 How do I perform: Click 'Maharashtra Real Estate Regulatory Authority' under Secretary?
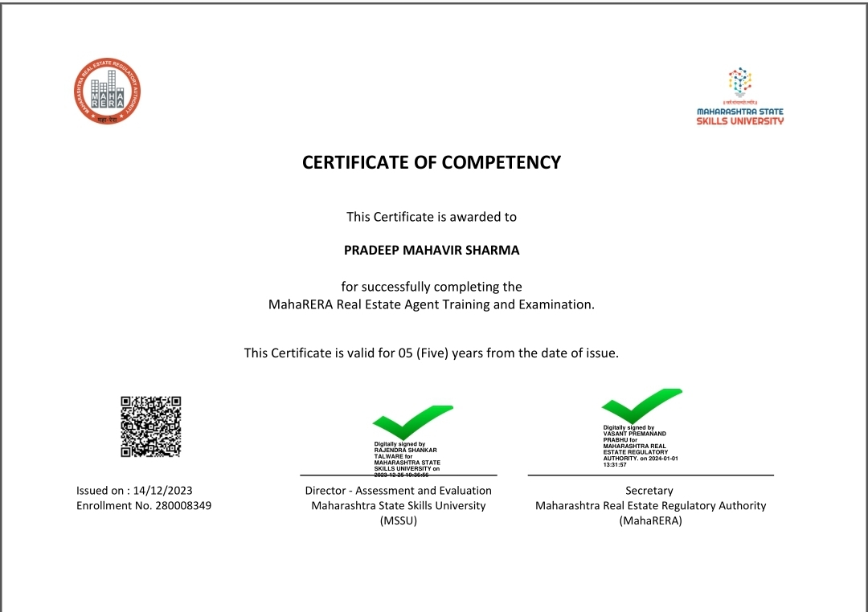pyautogui.click(x=650, y=506)
